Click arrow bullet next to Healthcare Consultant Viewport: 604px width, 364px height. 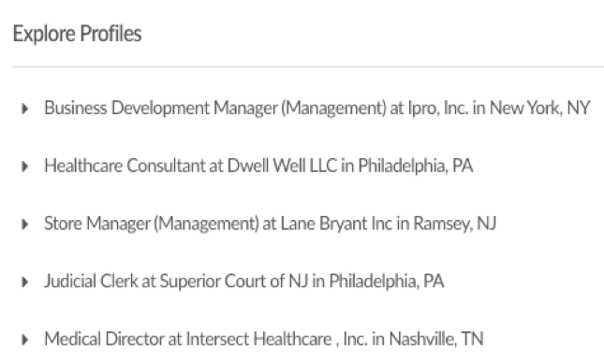25,167
